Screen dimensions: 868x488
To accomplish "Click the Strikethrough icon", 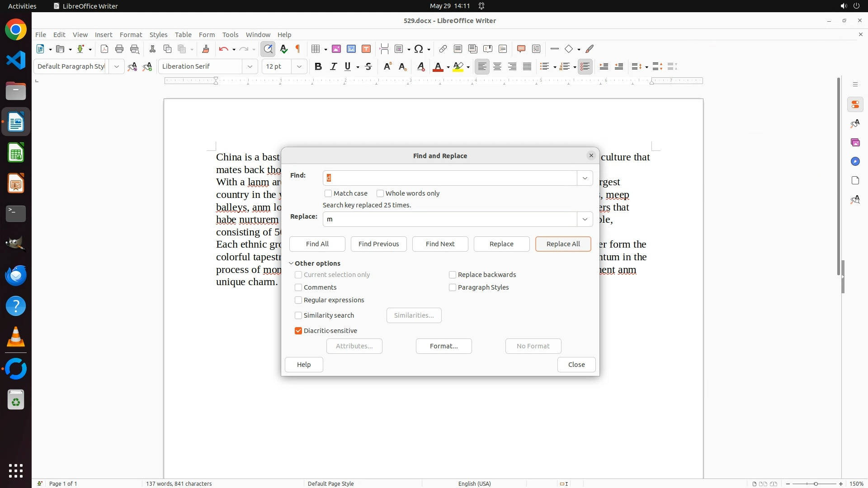I will [368, 66].
